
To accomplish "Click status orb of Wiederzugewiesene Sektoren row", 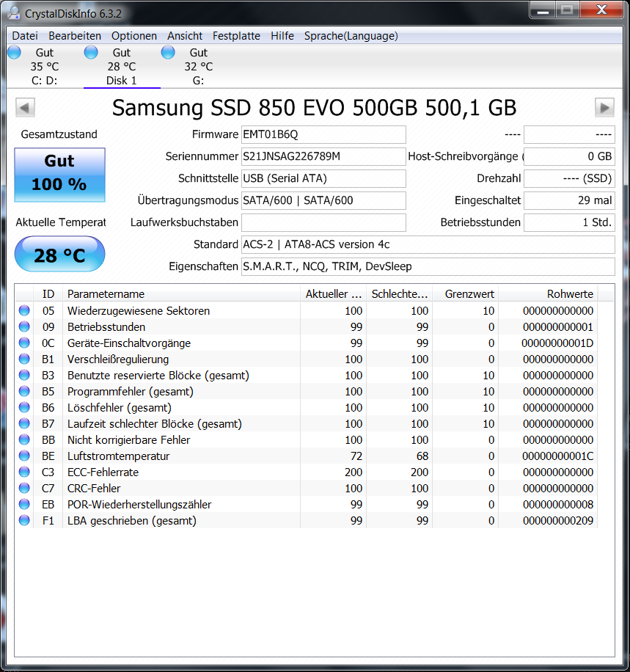I will pyautogui.click(x=24, y=310).
